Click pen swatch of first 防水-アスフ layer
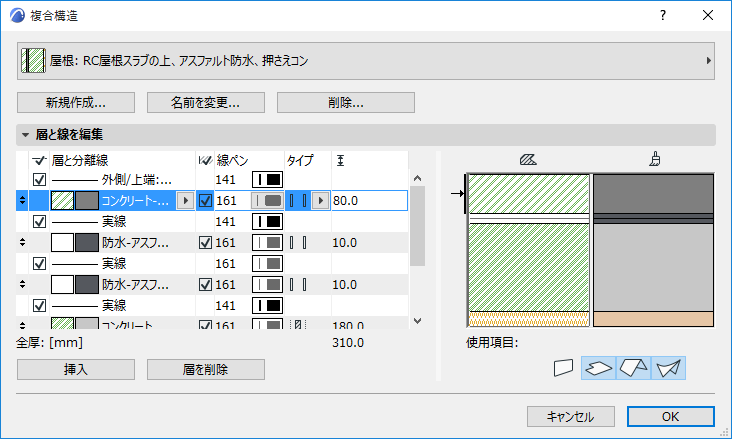The height and width of the screenshot is (439, 732). click(x=267, y=243)
